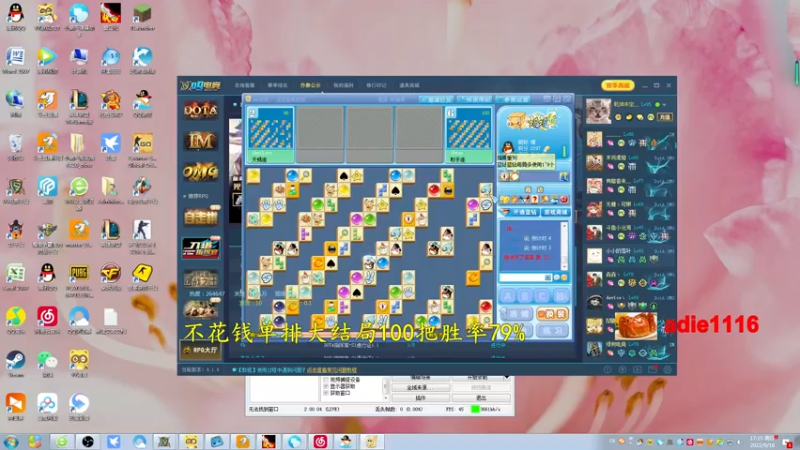The height and width of the screenshot is (450, 800).
Task: Select the first tab in 09 top navigation
Action: [x=244, y=85]
